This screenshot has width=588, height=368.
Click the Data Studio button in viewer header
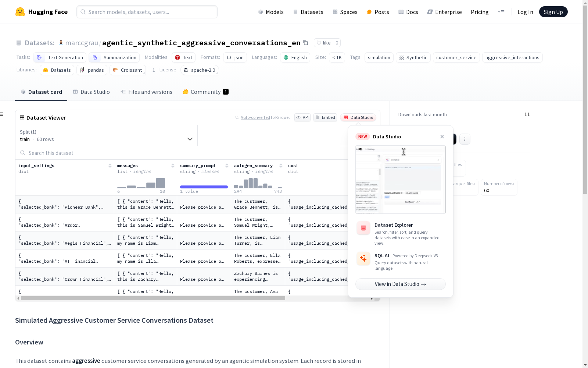point(358,117)
